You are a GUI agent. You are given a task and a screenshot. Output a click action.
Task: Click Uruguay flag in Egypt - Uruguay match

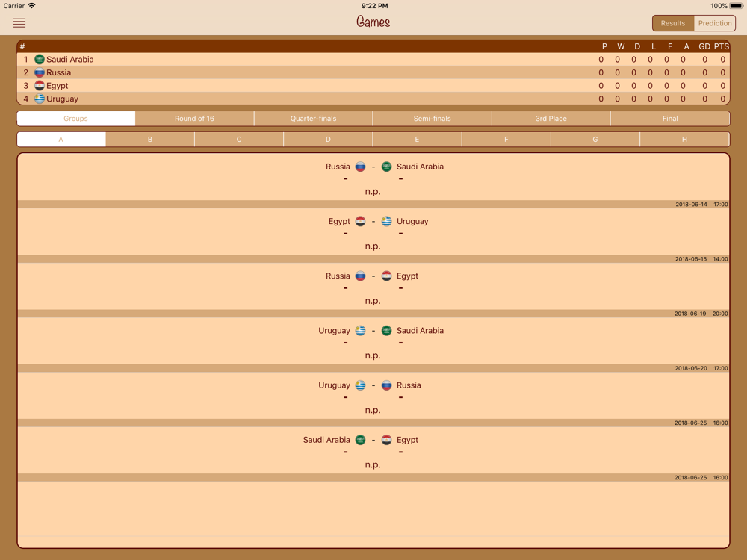click(386, 222)
